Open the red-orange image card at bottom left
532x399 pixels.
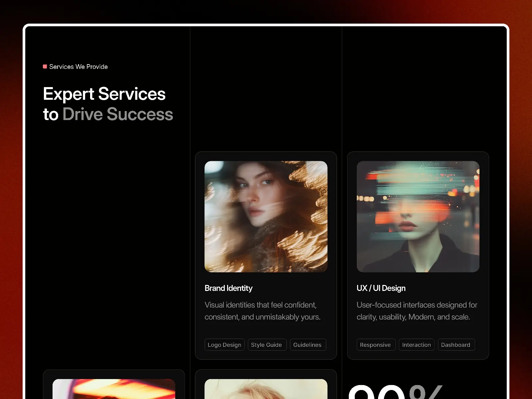tap(114, 389)
